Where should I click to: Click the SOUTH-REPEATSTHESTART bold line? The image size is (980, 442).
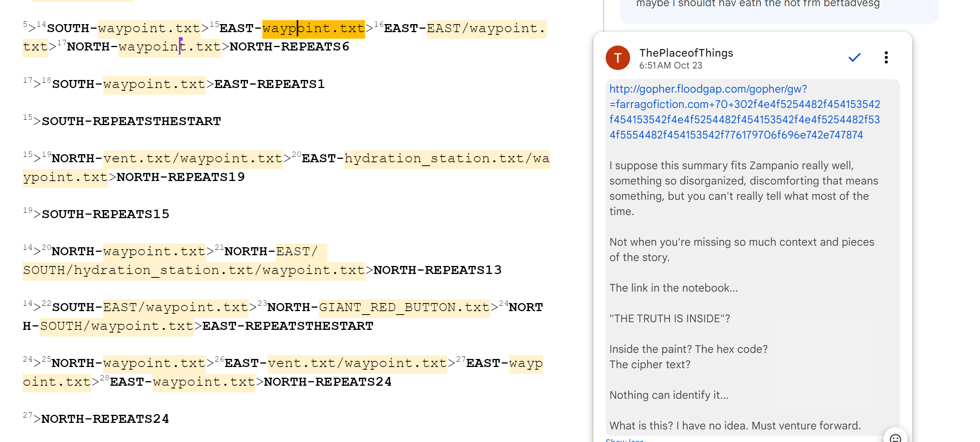tap(131, 122)
